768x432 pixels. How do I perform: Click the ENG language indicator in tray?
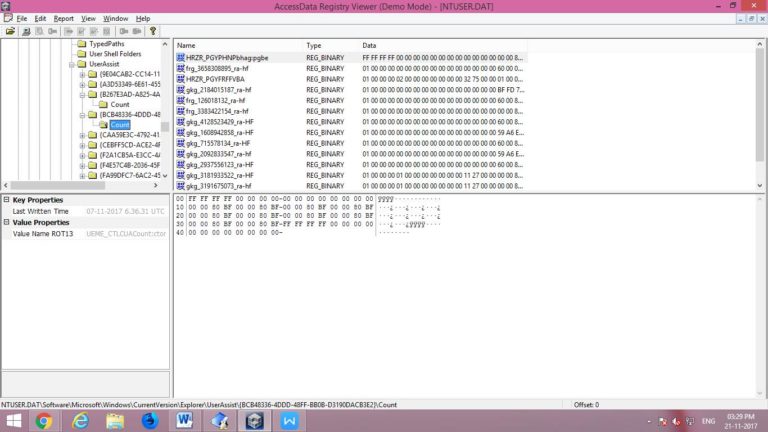point(708,421)
